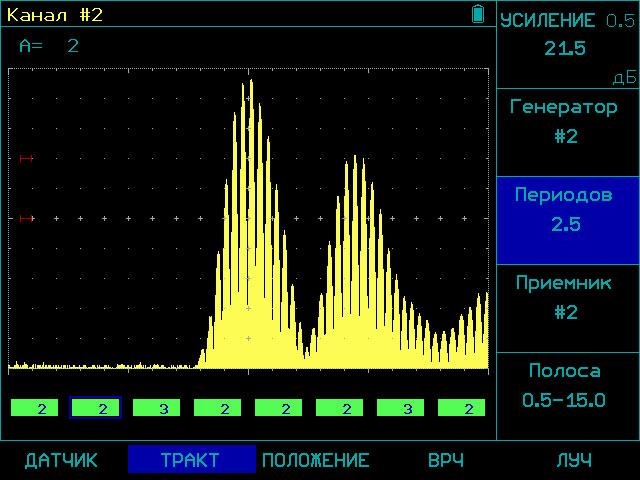Select the third channel box from left
Image resolution: width=640 pixels, height=480 pixels.
tap(156, 408)
